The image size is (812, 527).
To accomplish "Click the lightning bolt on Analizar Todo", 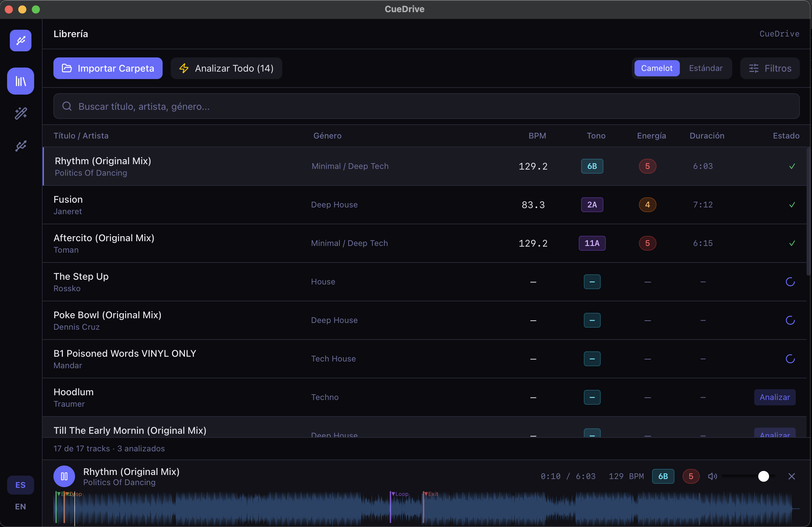I will point(184,68).
